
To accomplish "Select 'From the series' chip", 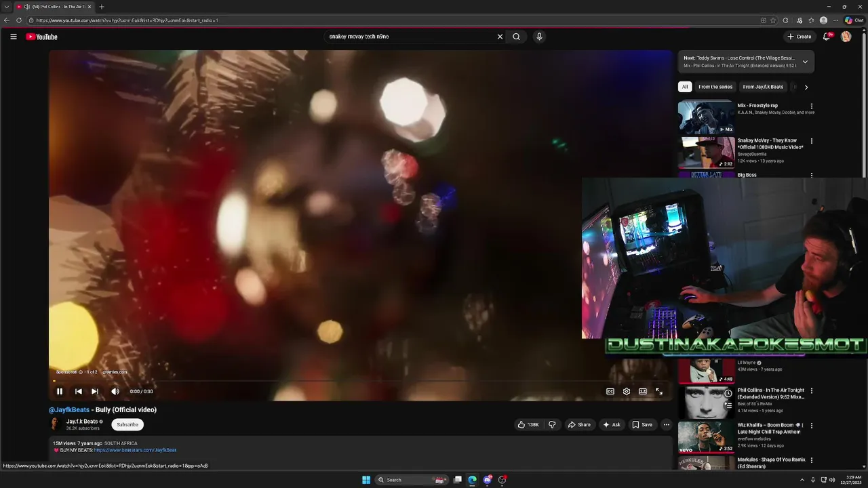I will point(715,87).
